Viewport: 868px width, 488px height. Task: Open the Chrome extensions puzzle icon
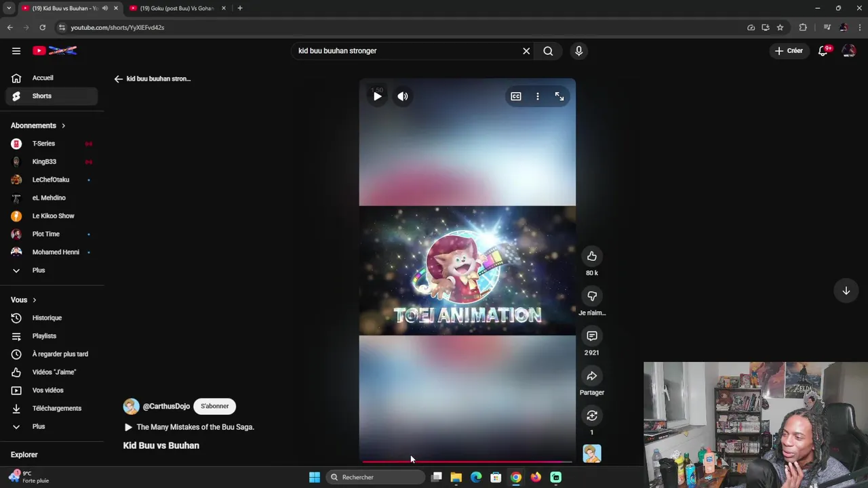coord(803,28)
